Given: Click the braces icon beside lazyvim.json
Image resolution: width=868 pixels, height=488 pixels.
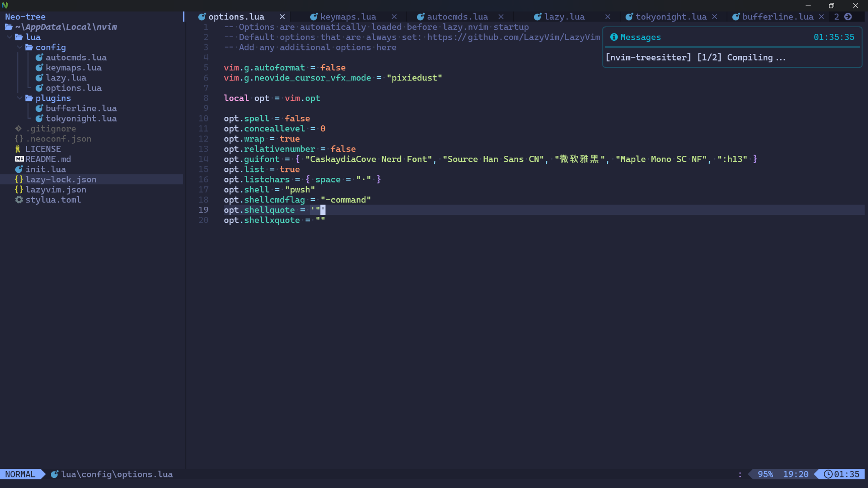Looking at the screenshot, I should [19, 190].
